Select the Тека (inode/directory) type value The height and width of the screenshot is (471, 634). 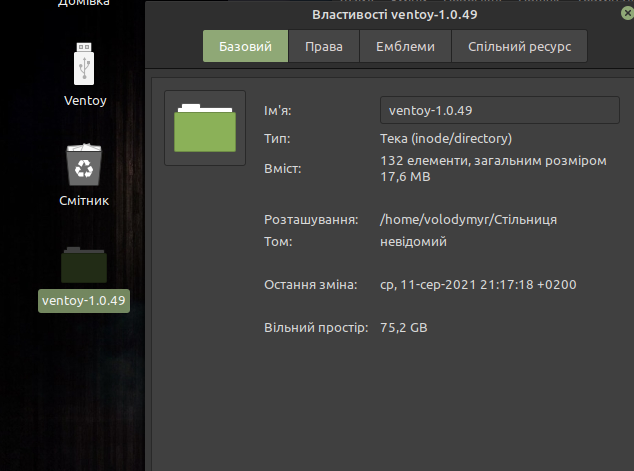[x=446, y=139]
